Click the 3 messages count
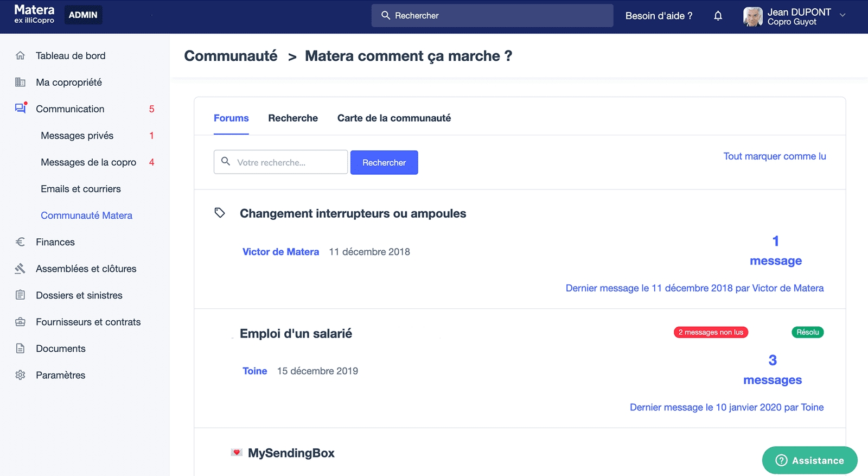868x476 pixels. pyautogui.click(x=773, y=370)
